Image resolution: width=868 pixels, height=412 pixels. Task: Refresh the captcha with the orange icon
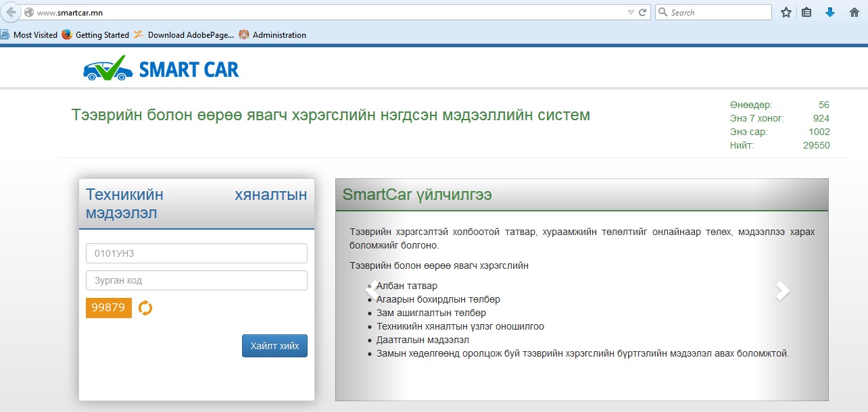click(x=145, y=308)
